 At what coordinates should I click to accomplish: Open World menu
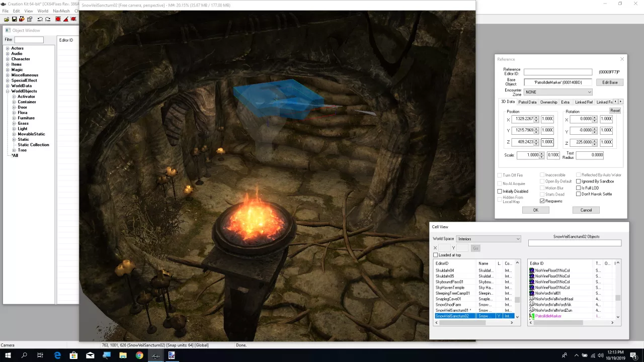pos(43,11)
